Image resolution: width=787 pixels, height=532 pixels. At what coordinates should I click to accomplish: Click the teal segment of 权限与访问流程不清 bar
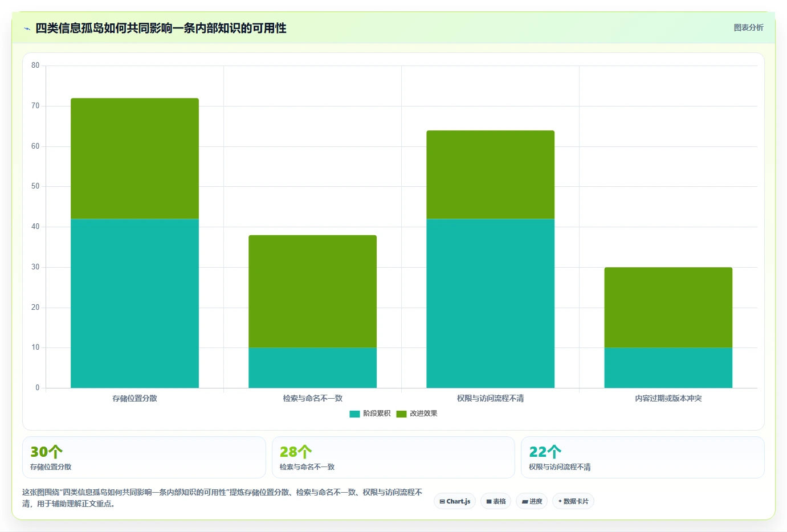coord(490,303)
